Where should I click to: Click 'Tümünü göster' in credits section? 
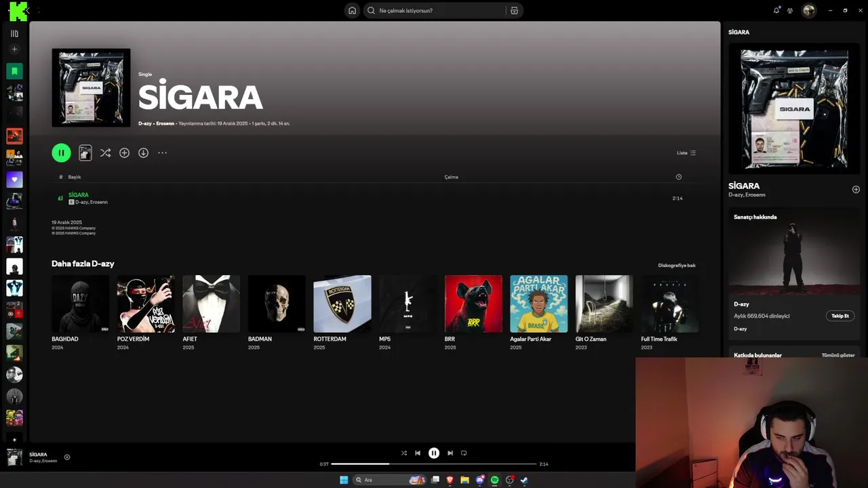click(838, 355)
